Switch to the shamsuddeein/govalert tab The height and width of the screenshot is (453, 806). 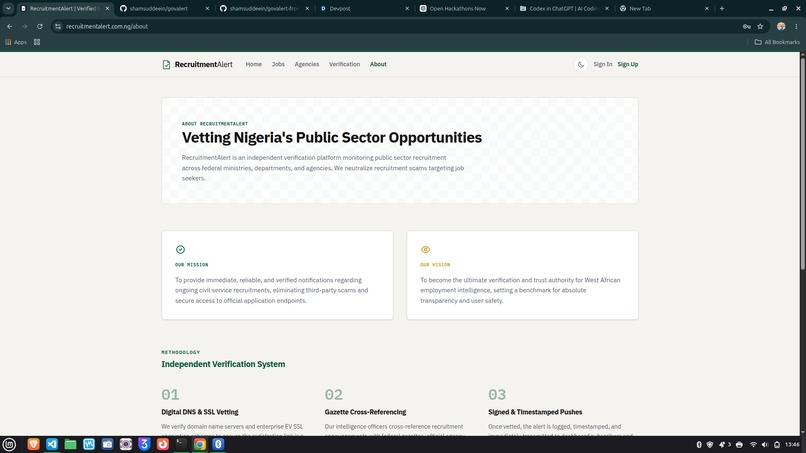pos(163,8)
